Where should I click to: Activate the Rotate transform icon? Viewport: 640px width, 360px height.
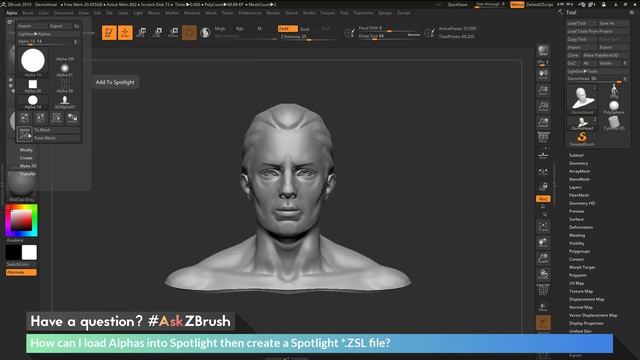click(x=173, y=32)
